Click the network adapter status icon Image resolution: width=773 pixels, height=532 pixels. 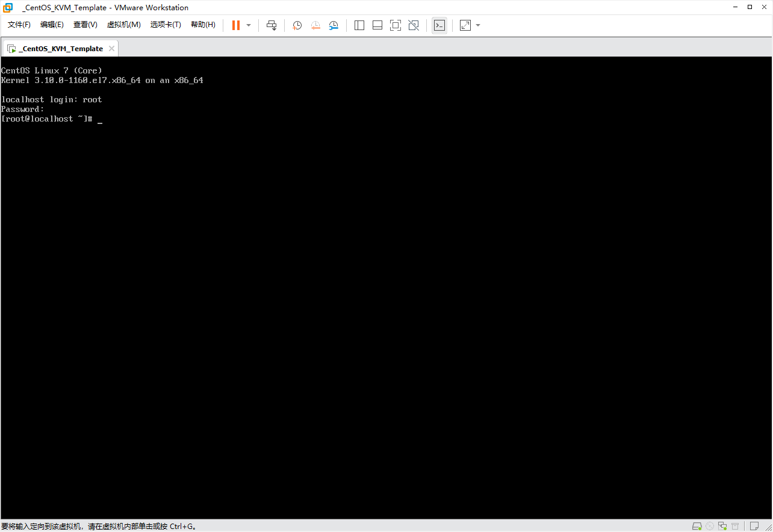click(x=722, y=526)
